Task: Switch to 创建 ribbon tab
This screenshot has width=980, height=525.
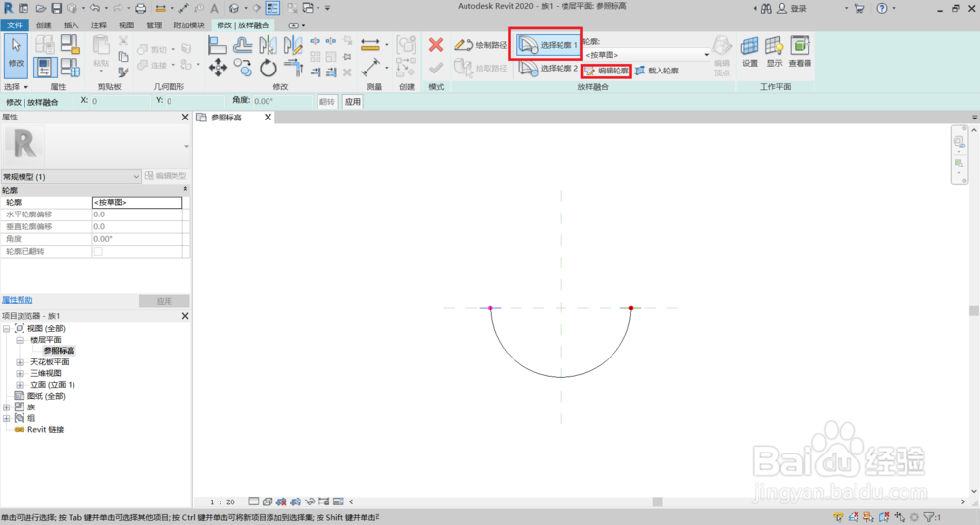Action: click(x=44, y=25)
